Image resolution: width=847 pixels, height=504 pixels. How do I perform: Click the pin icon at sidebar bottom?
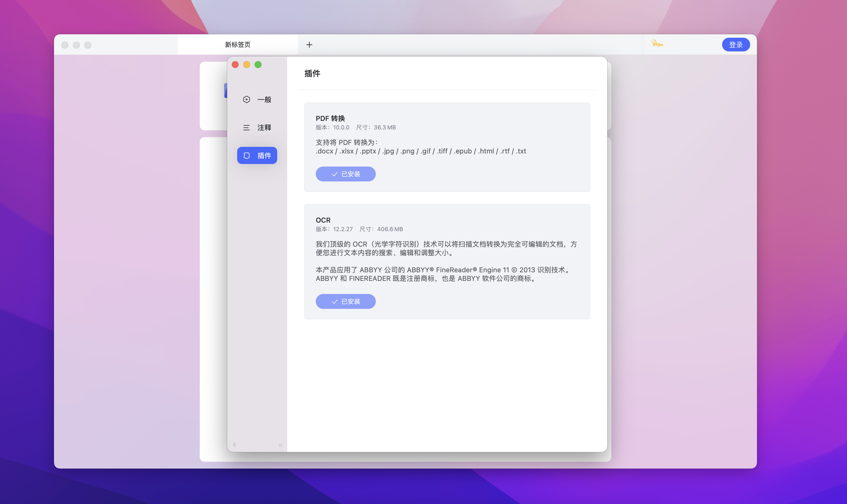pos(234,445)
